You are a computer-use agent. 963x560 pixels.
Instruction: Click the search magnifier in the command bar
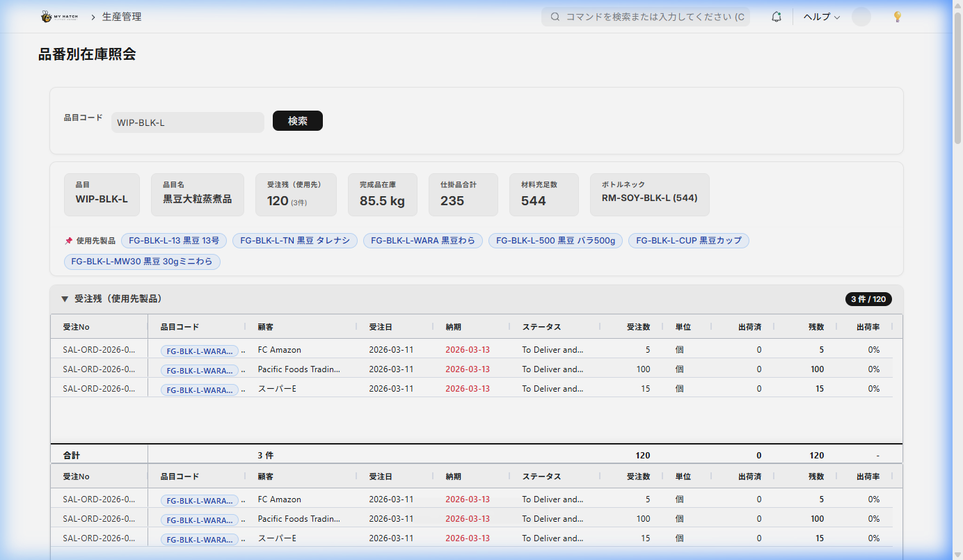[555, 16]
